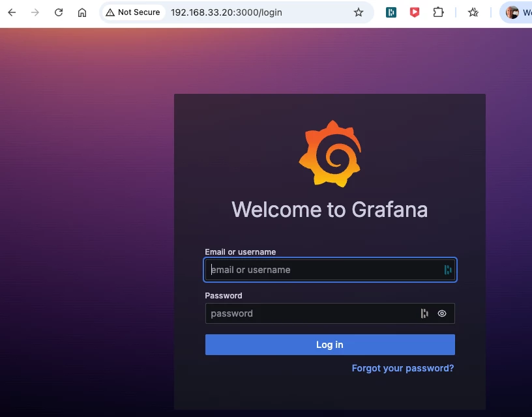
Task: Click the Email or username label
Action: (240, 252)
